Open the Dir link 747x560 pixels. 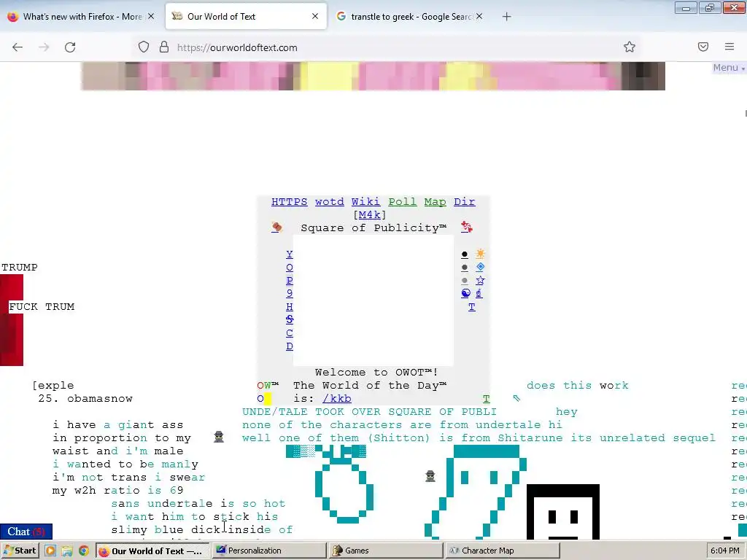point(465,202)
